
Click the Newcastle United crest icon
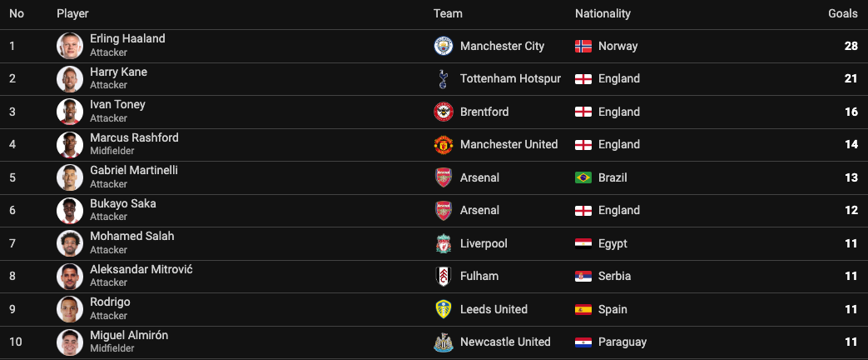[x=443, y=342]
